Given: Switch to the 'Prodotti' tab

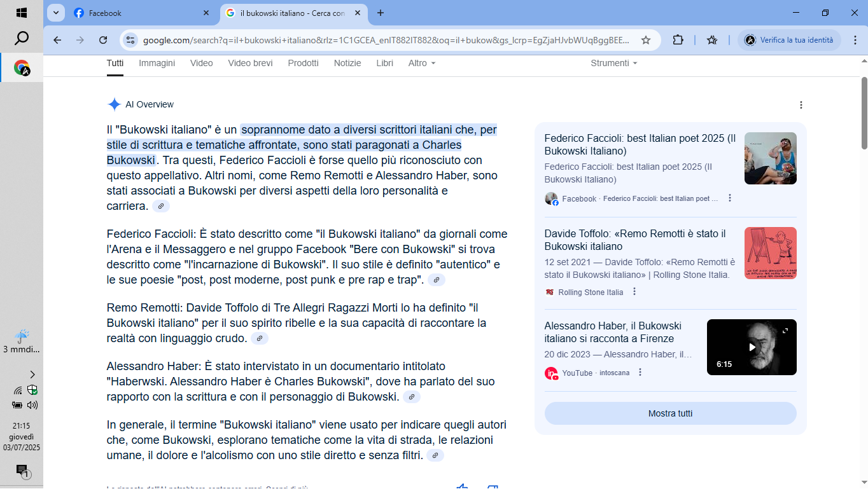Looking at the screenshot, I should pos(303,63).
